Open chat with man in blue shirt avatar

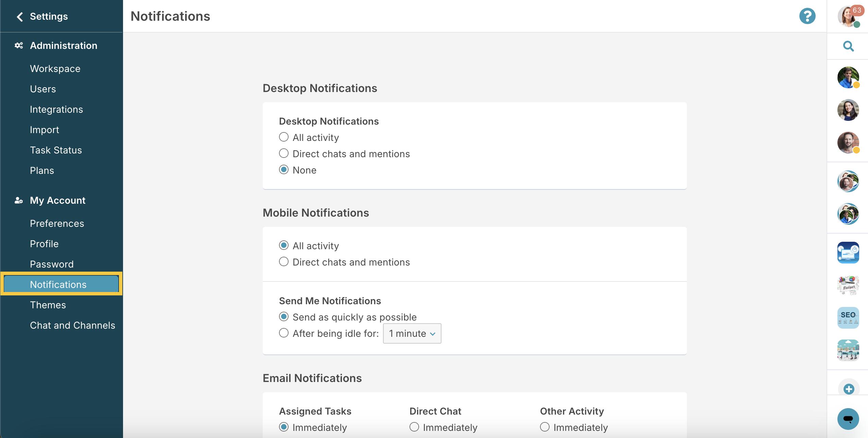pyautogui.click(x=848, y=77)
